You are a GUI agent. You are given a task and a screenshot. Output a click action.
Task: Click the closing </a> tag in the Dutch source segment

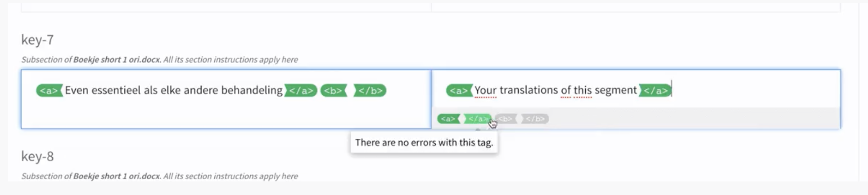(301, 90)
